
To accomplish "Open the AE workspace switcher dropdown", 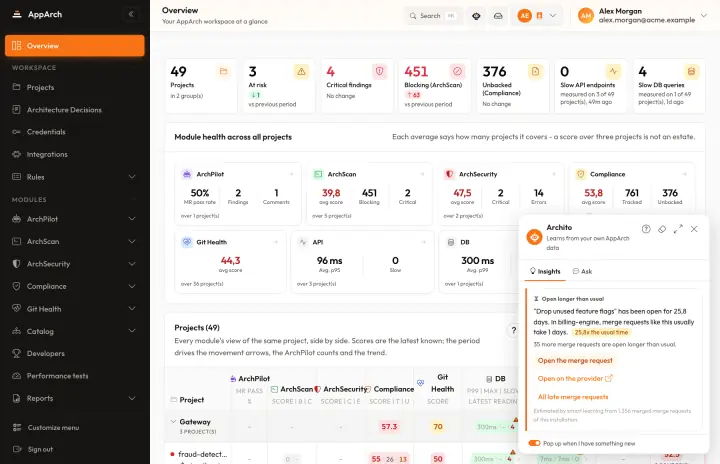I will 537,16.
